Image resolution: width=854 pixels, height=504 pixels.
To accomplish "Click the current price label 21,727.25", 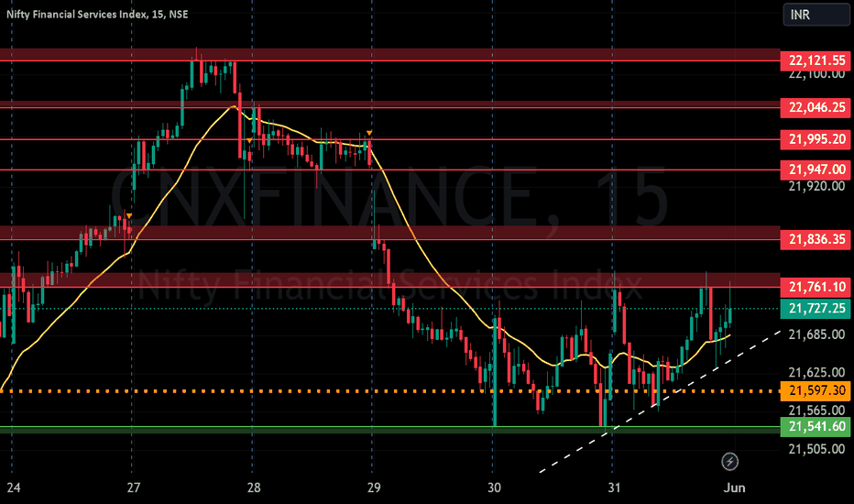I will tap(816, 309).
